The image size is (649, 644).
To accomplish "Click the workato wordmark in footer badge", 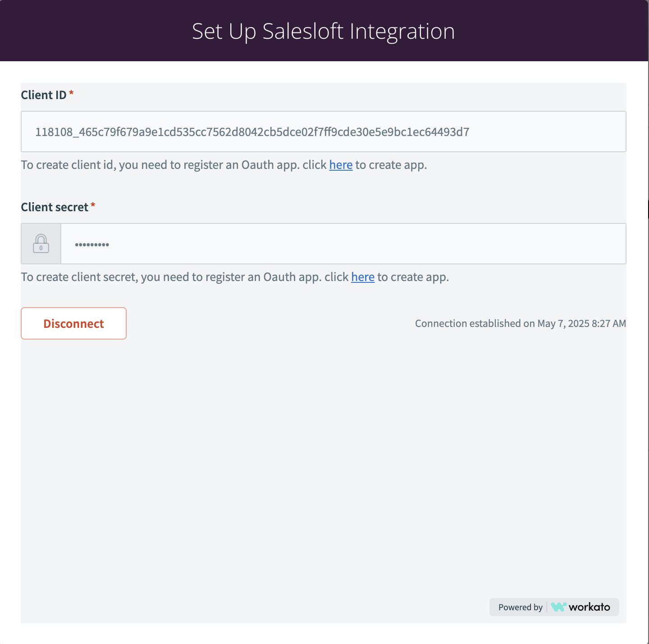I will coord(589,607).
